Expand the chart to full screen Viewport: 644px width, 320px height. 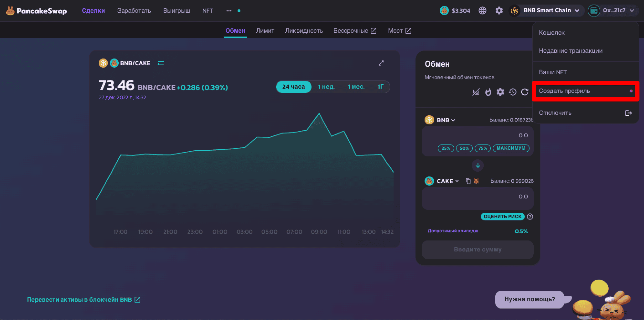[381, 63]
